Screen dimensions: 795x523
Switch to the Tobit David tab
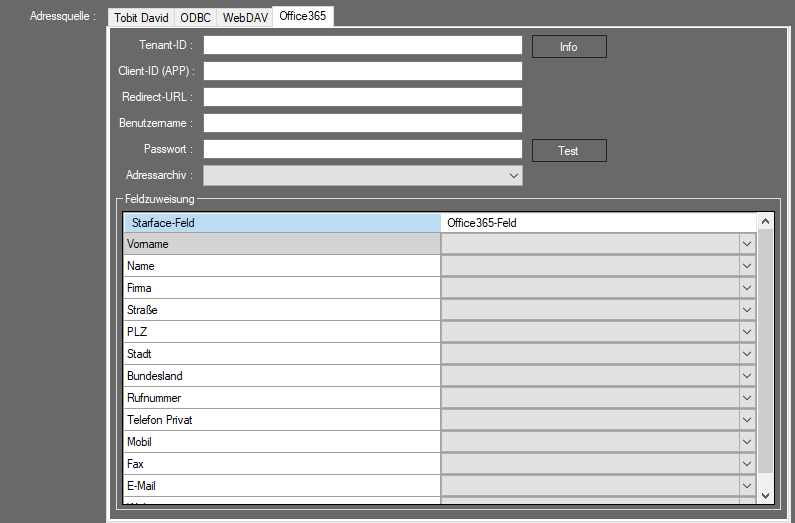141,17
